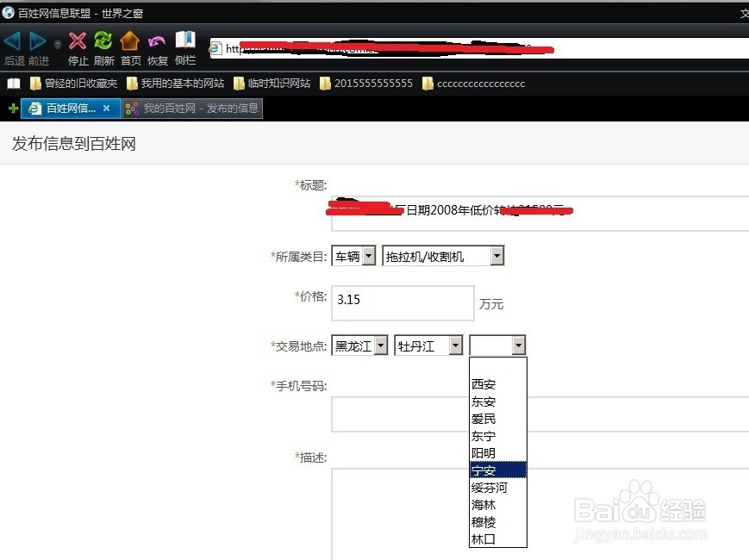Click the empty district dropdown arrow
This screenshot has width=749, height=560.
pyautogui.click(x=518, y=345)
